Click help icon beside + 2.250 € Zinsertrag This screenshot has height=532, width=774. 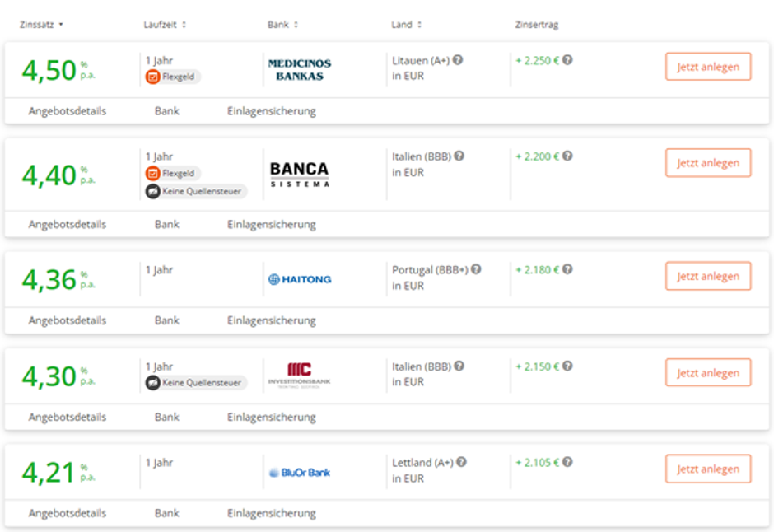point(567,60)
